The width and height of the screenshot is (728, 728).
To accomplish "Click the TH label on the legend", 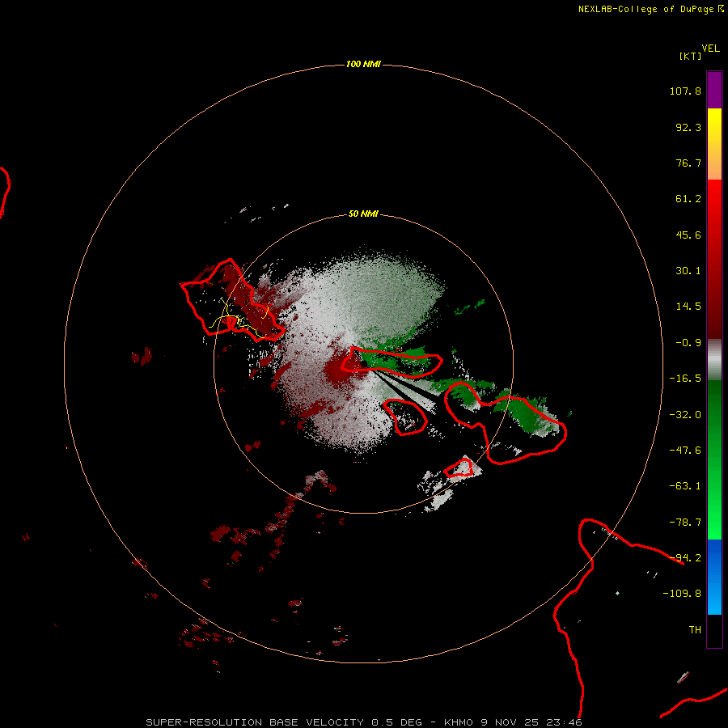I will pos(695,629).
